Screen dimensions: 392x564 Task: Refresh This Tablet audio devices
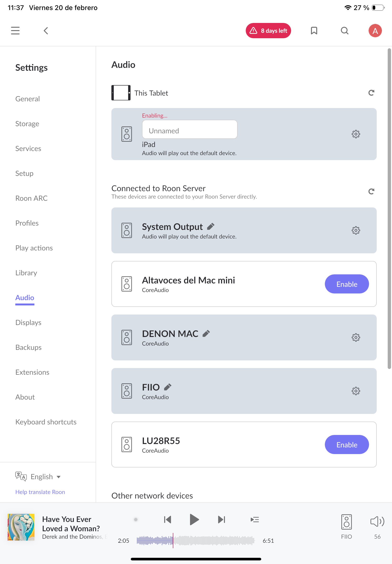coord(371,93)
